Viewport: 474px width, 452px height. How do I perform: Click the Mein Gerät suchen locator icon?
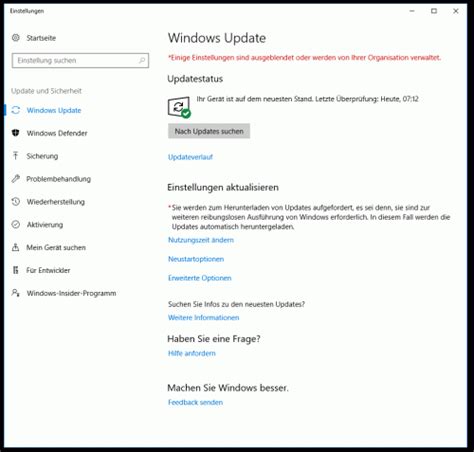click(16, 247)
